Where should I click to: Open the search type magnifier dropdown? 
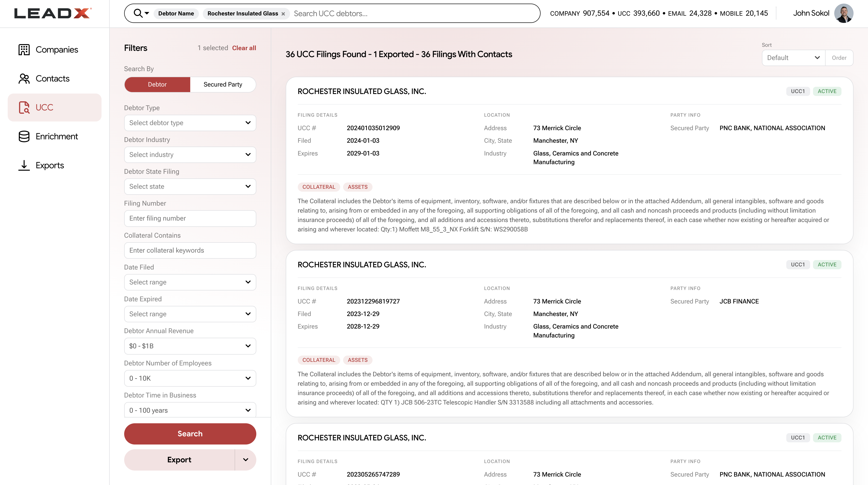[141, 13]
